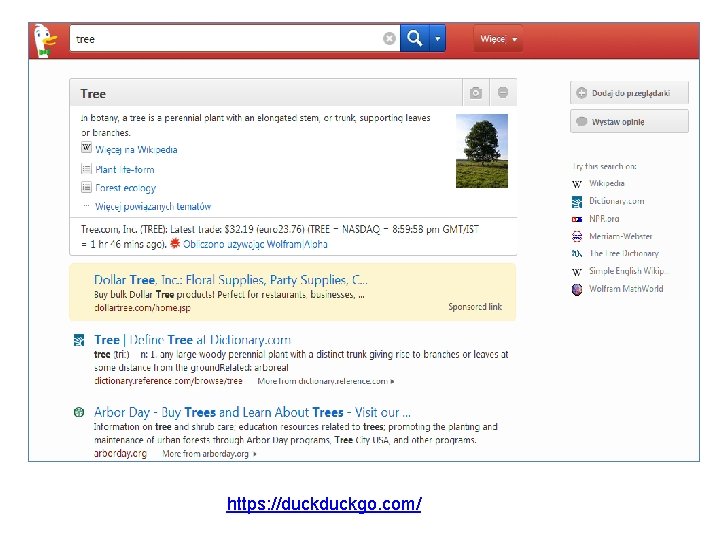Click the Simple English Wikipedia W icon
This screenshot has width=720, height=540.
[x=577, y=272]
